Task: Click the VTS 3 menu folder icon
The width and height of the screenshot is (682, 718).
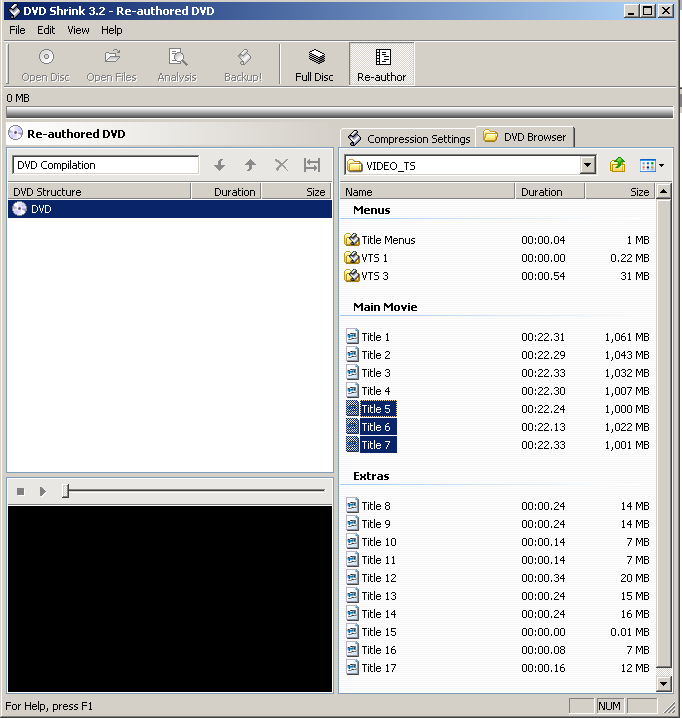Action: click(x=352, y=276)
